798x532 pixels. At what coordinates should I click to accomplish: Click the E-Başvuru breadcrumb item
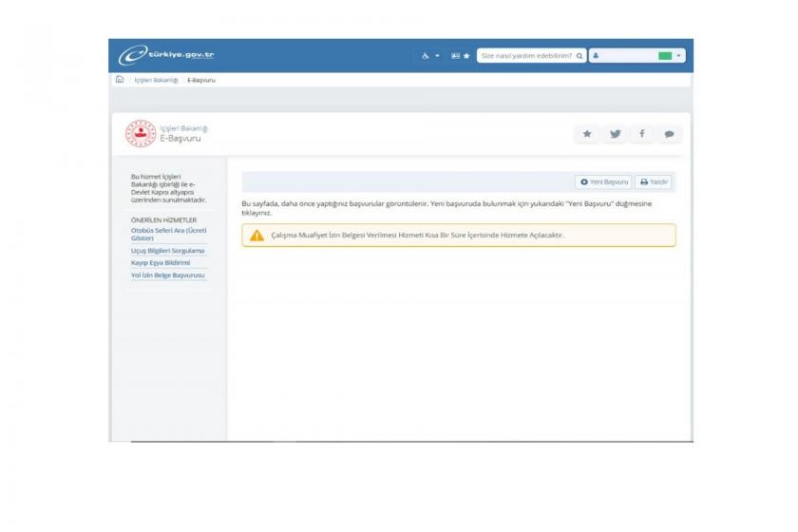pos(201,81)
